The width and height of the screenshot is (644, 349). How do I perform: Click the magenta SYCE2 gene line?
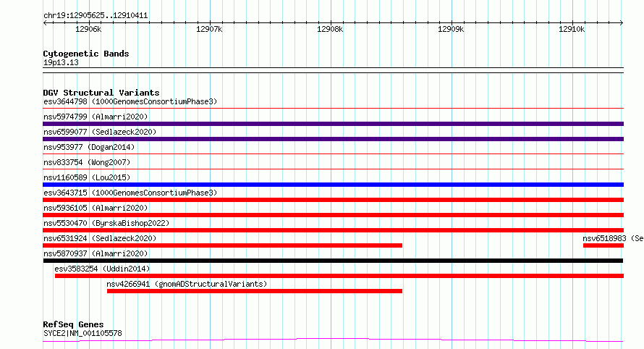(x=333, y=340)
